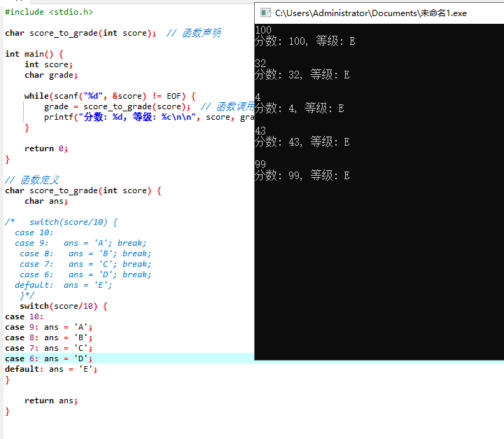This screenshot has width=504, height=439.
Task: Click the console title path ending in 未命名1.exe
Action: (x=370, y=13)
